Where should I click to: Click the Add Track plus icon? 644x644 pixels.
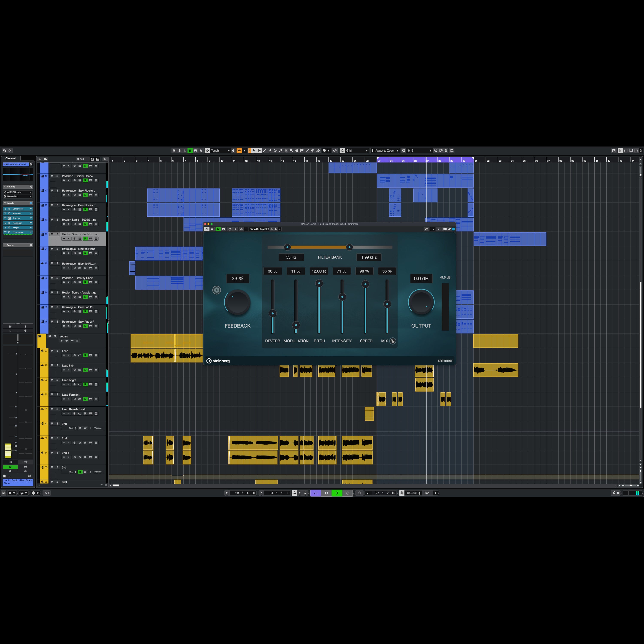click(x=40, y=159)
